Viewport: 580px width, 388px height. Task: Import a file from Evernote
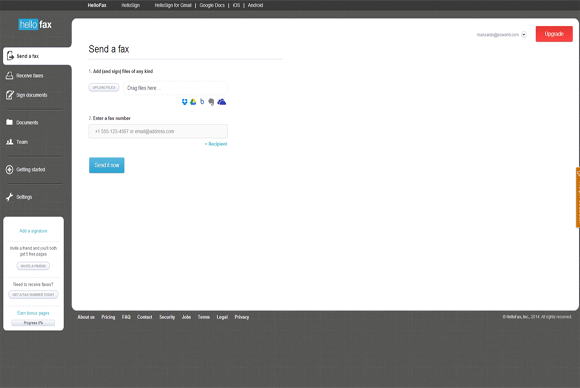pyautogui.click(x=211, y=102)
